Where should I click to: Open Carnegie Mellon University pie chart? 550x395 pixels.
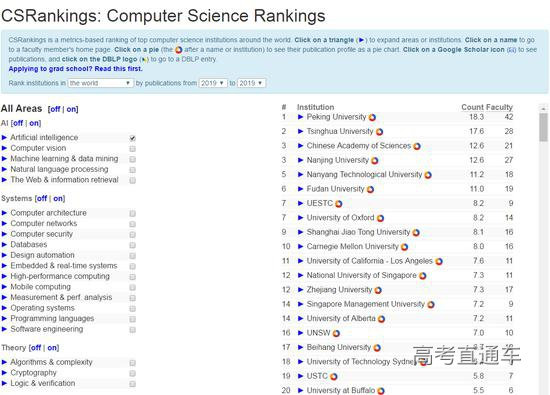point(404,247)
